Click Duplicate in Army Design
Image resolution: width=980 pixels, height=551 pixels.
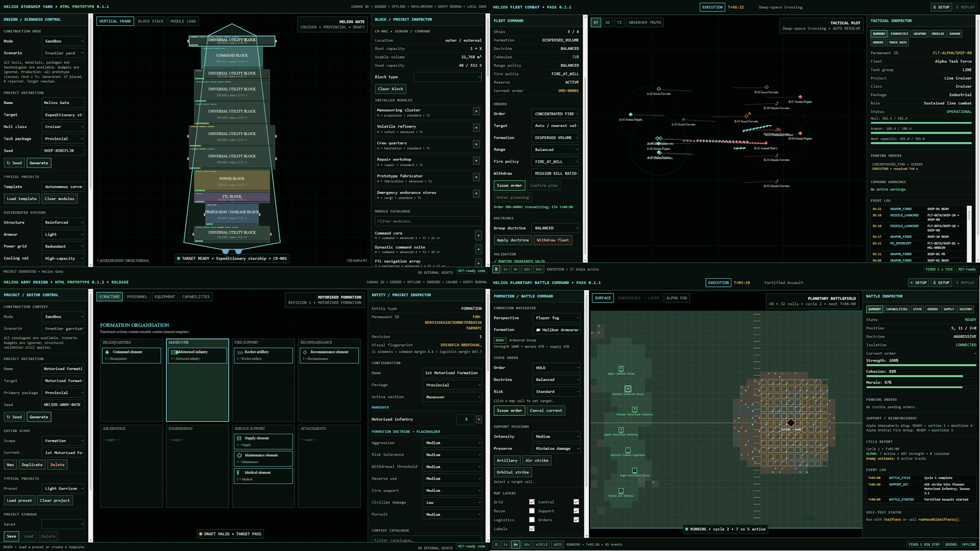(32, 465)
